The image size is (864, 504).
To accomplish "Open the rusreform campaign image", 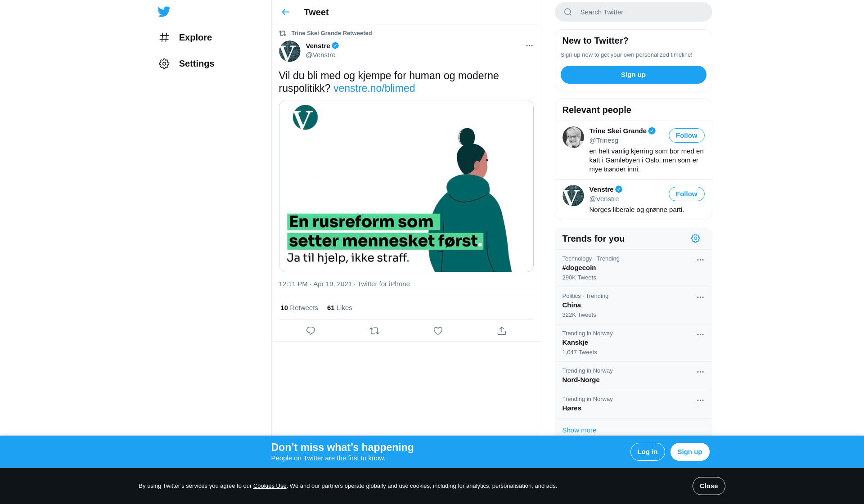I will pyautogui.click(x=406, y=186).
